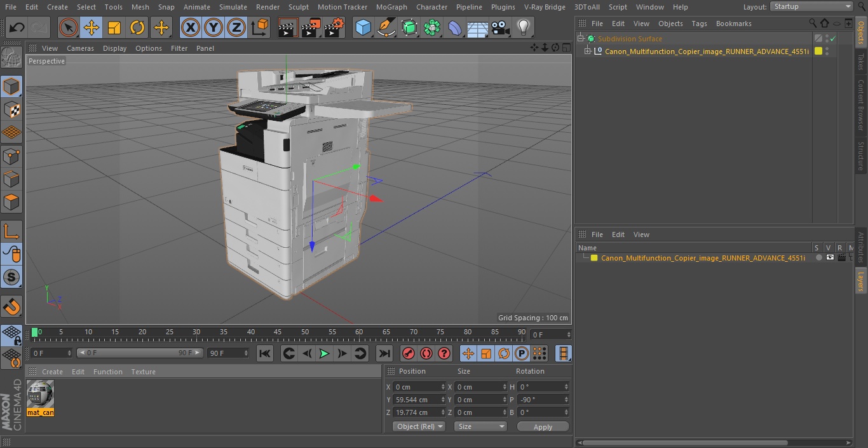The height and width of the screenshot is (448, 868).
Task: Toggle Y axis lock
Action: click(x=214, y=27)
